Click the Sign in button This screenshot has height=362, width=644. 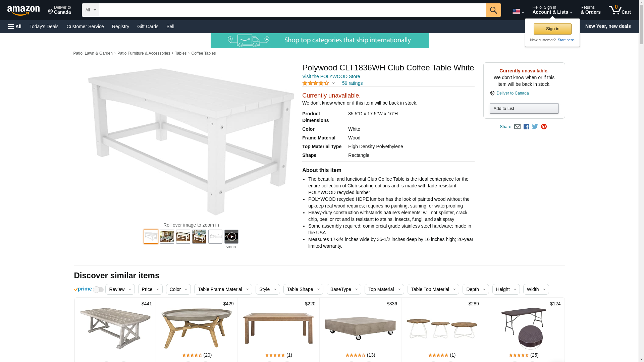coord(552,29)
